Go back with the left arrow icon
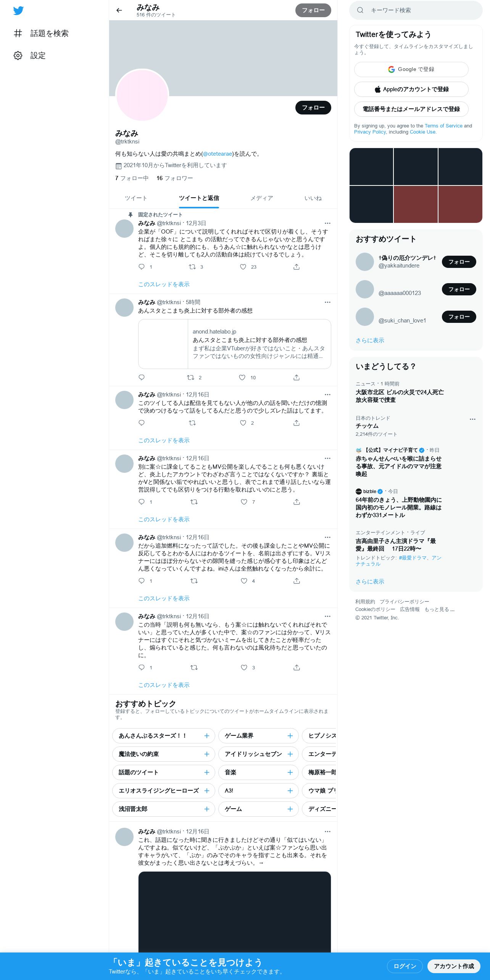The image size is (490, 980). point(119,10)
